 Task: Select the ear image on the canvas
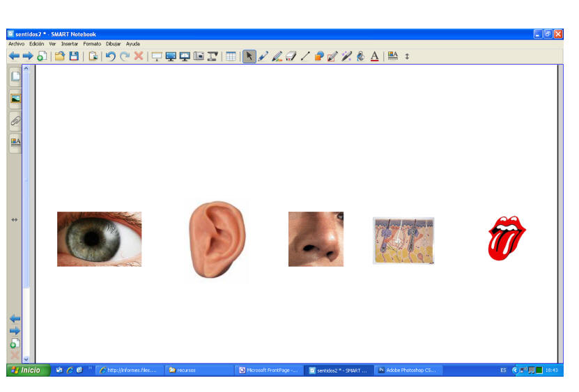(216, 240)
